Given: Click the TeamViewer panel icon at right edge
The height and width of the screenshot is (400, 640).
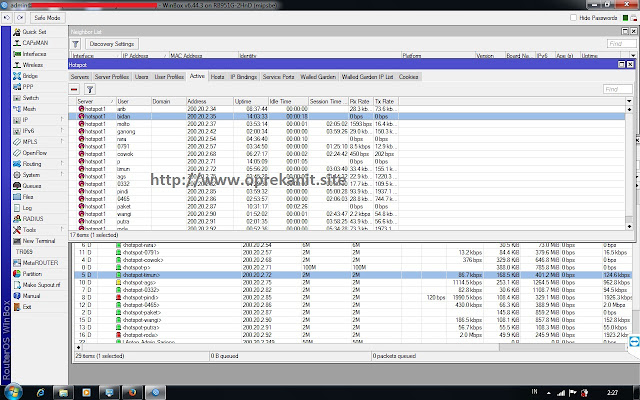Looking at the screenshot, I should tap(634, 342).
